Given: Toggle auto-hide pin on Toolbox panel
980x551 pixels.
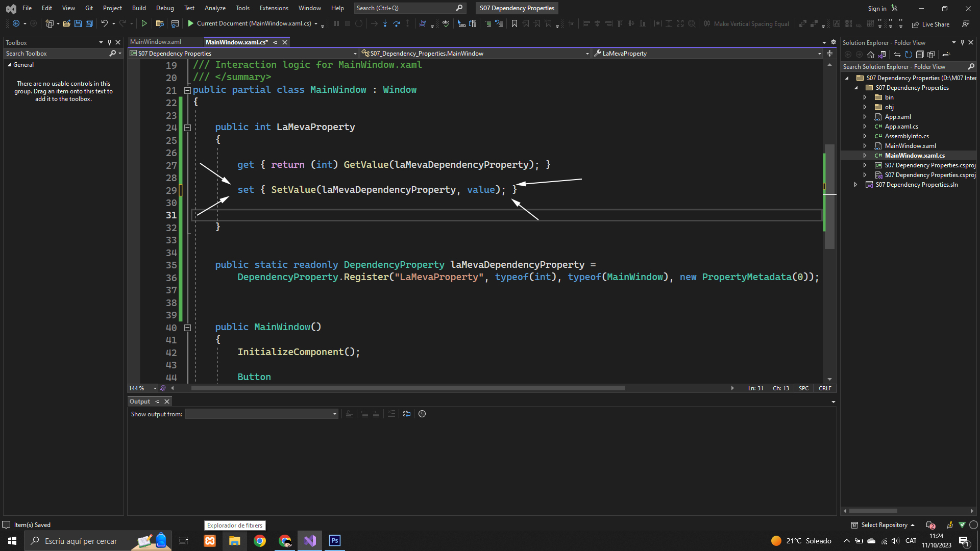Looking at the screenshot, I should (x=109, y=43).
